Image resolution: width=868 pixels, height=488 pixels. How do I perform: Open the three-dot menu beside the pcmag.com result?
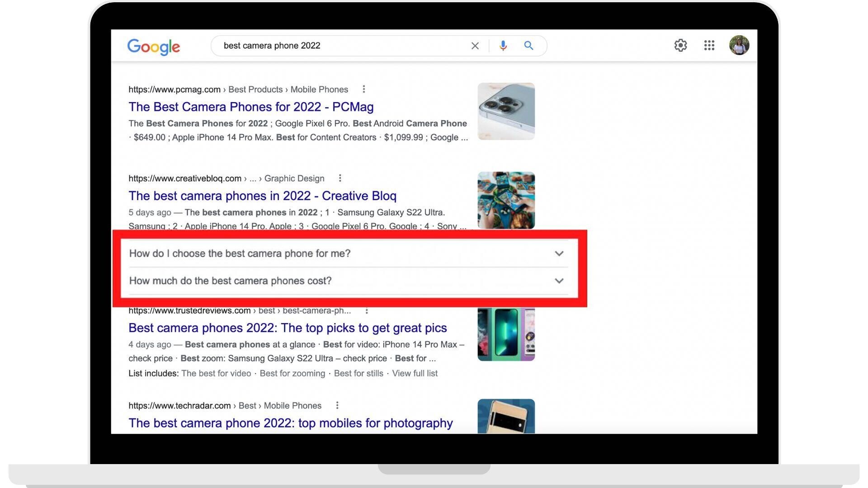point(363,89)
